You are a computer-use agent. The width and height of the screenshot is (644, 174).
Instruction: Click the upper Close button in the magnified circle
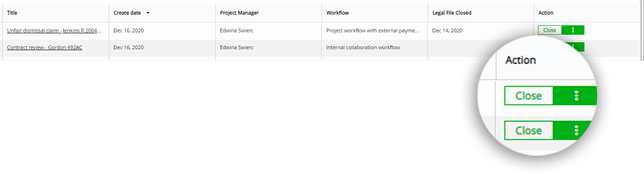pyautogui.click(x=529, y=96)
